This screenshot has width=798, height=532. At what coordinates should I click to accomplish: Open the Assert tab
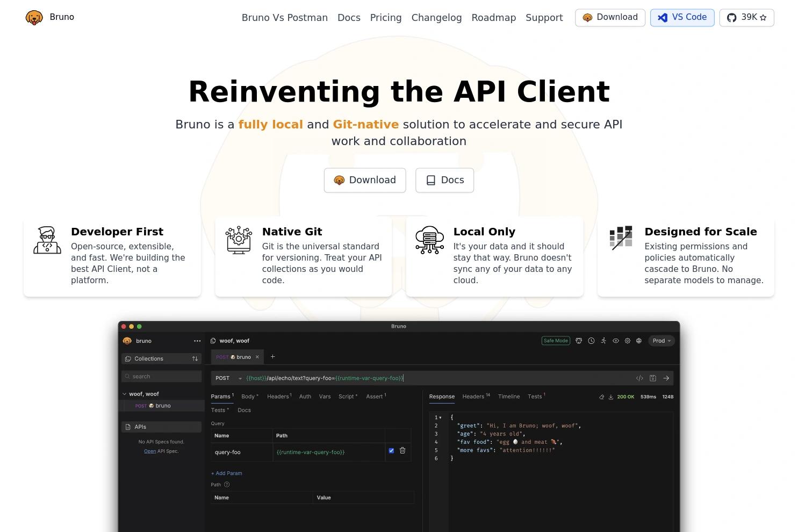376,397
